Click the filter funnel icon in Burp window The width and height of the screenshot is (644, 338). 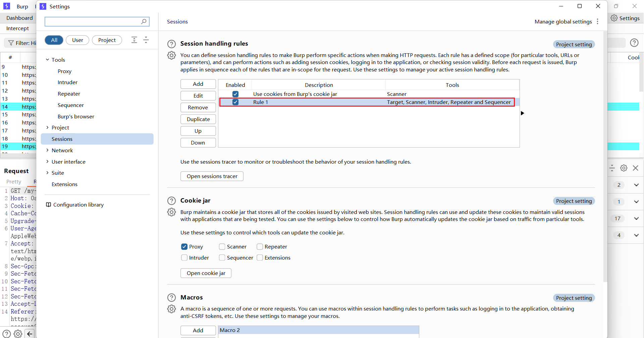tap(11, 43)
